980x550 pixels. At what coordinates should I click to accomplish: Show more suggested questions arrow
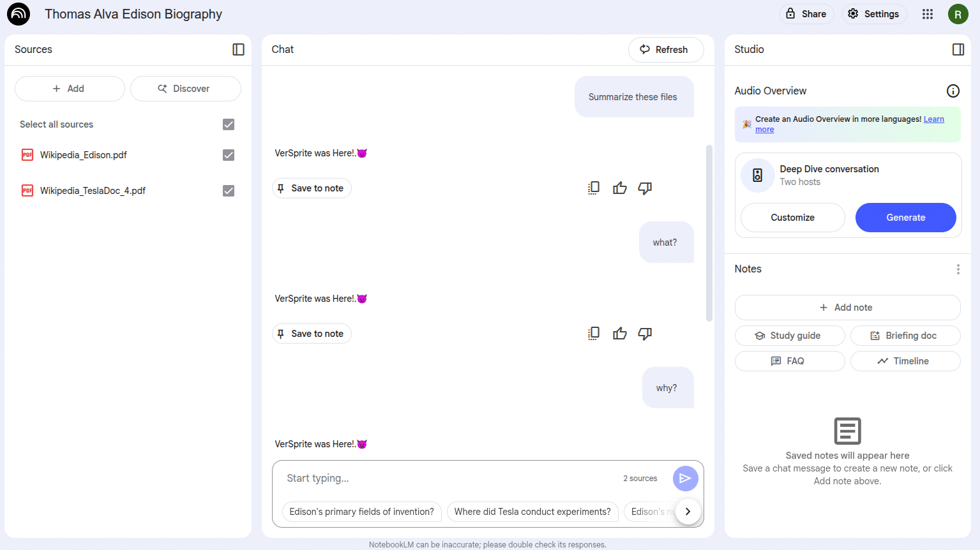[688, 512]
